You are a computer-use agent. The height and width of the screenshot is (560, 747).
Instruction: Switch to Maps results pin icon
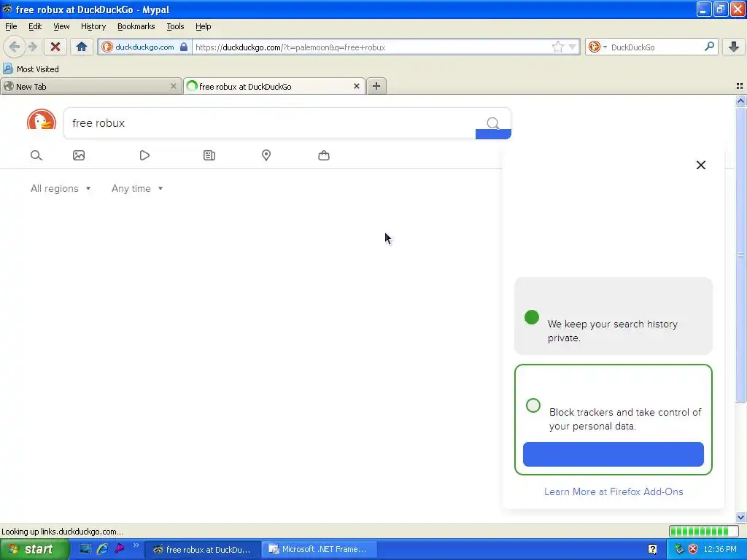[x=266, y=155]
